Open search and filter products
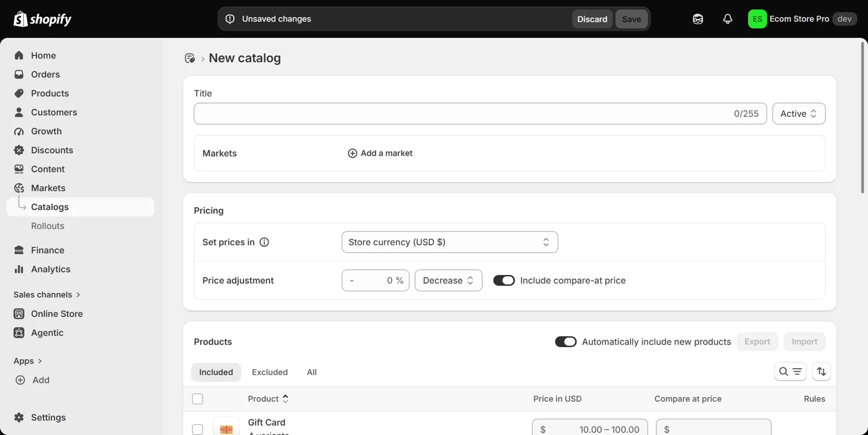 790,372
